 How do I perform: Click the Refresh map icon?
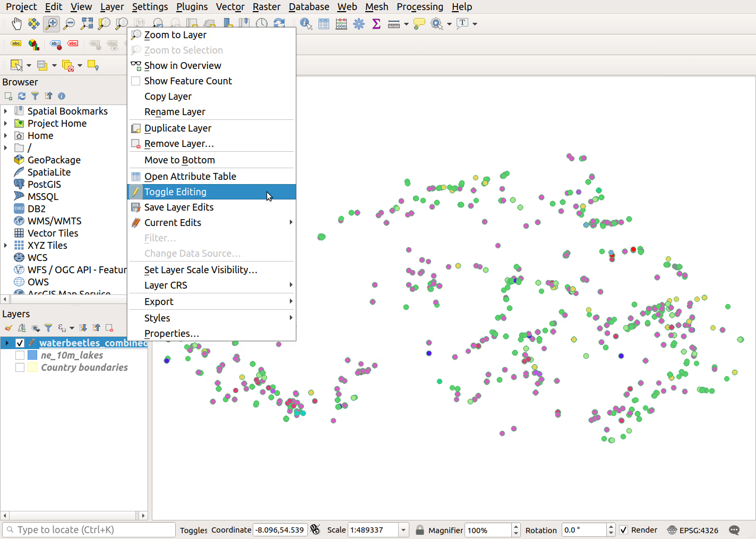click(x=279, y=23)
